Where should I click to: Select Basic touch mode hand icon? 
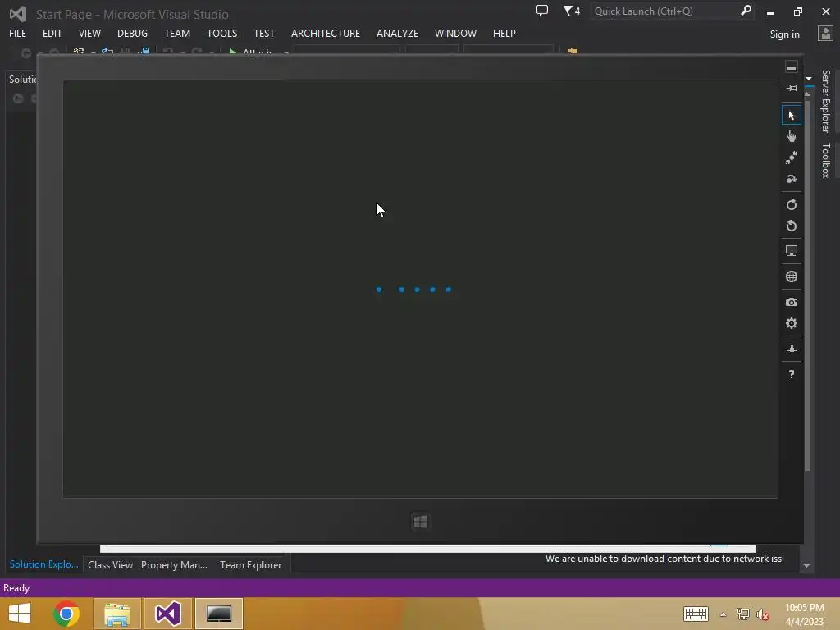click(792, 137)
